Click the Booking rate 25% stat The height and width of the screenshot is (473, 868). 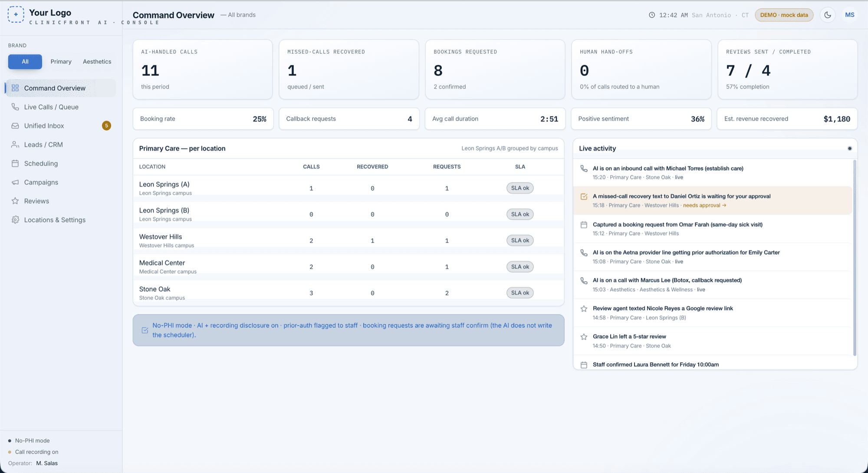203,119
